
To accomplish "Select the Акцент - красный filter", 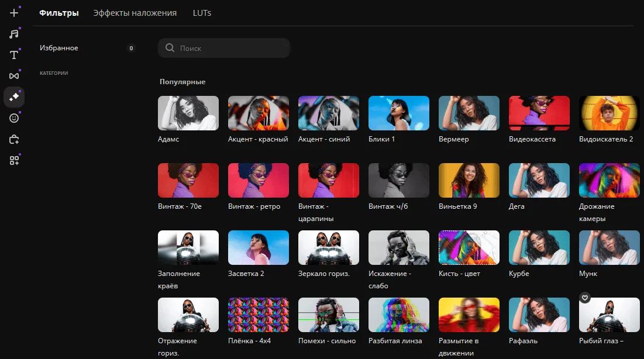I will click(x=259, y=113).
